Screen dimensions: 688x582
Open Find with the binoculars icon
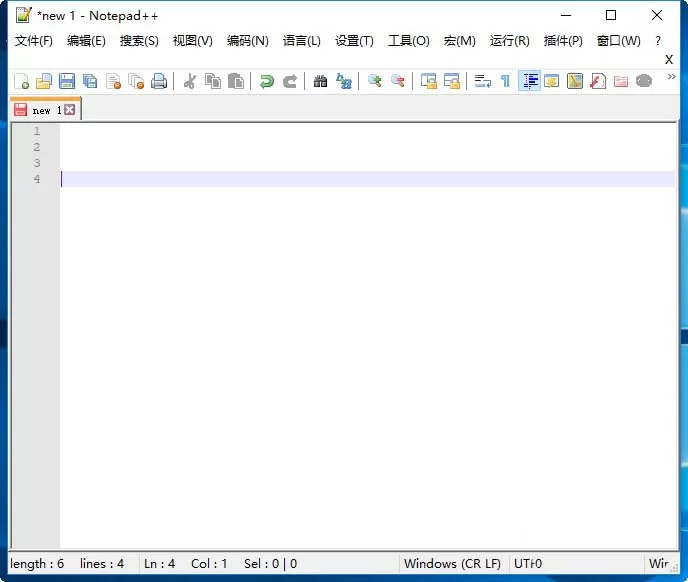pyautogui.click(x=320, y=82)
